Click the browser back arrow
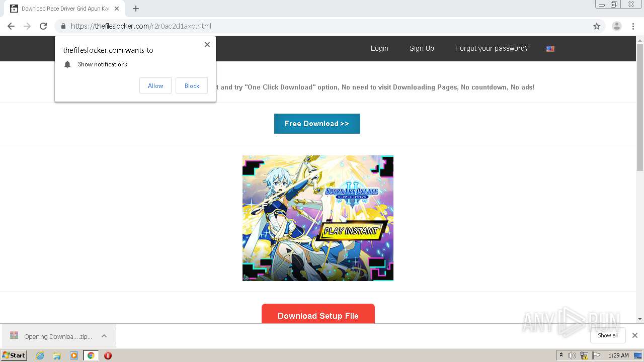Image resolution: width=644 pixels, height=362 pixels. (11, 26)
